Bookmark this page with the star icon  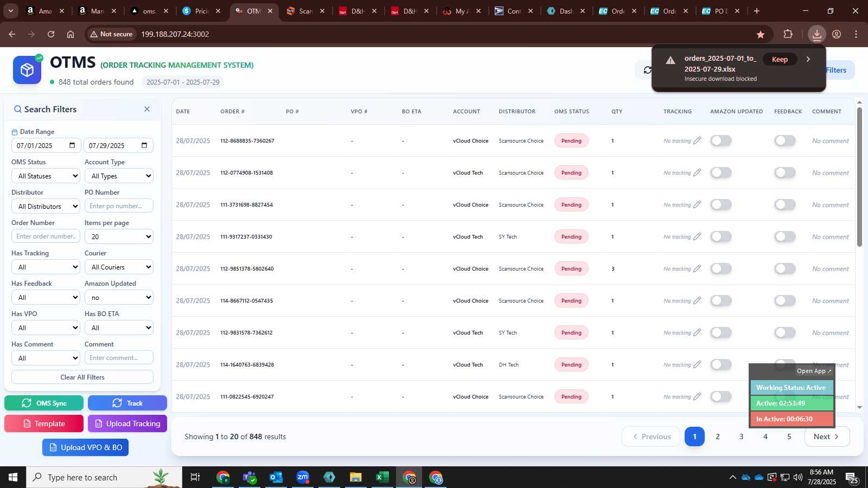tap(761, 34)
